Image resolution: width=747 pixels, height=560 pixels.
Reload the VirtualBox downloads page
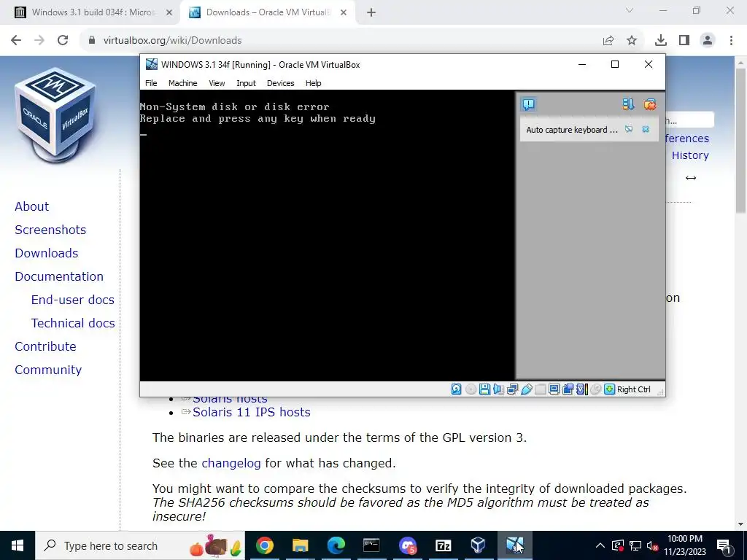(x=63, y=41)
